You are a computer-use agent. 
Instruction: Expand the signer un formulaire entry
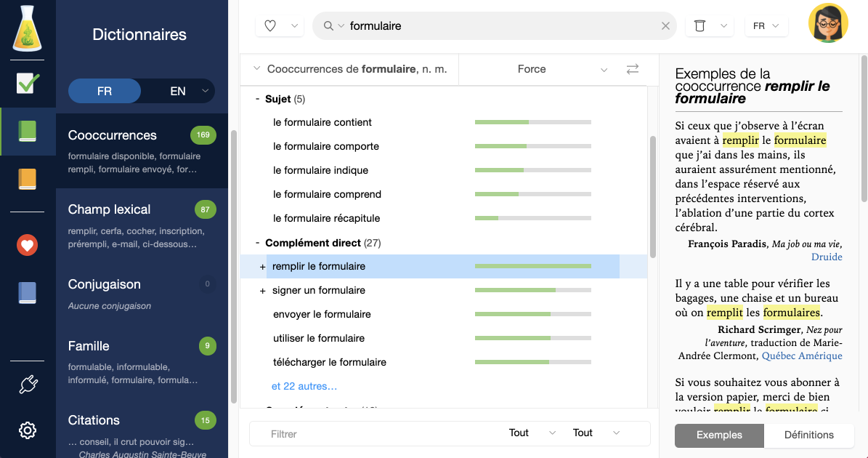(x=262, y=291)
